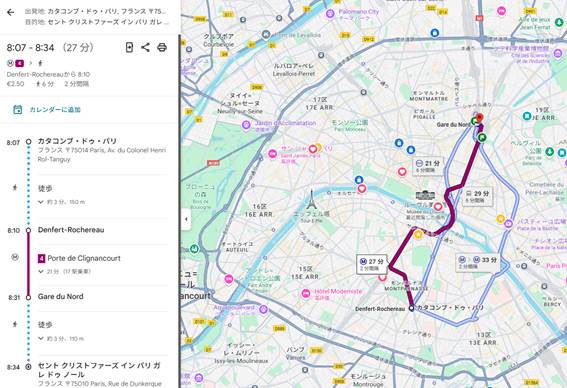
Task: Click the Hôtel Moderniste pink hotel marker
Action: click(306, 294)
